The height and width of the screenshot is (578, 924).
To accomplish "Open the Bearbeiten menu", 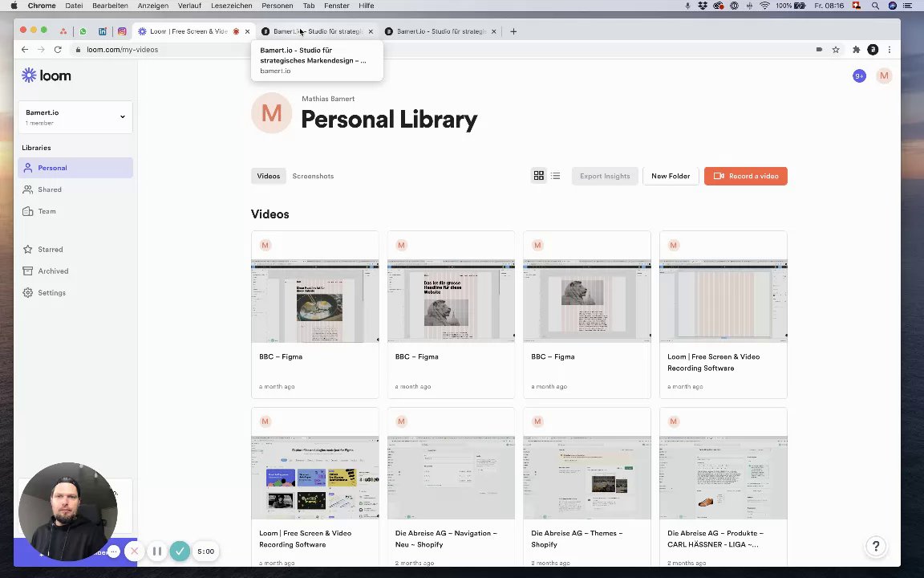I will pos(110,6).
